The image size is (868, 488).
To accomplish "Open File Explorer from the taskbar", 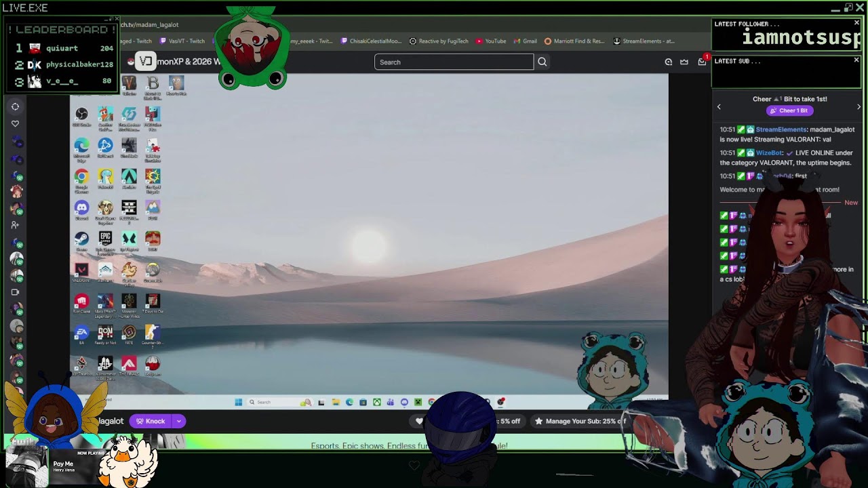I will (335, 402).
